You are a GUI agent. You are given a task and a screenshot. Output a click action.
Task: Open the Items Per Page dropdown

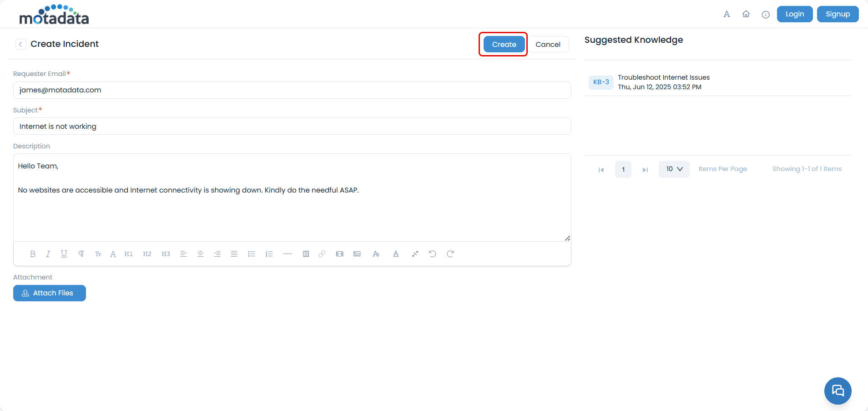point(674,169)
